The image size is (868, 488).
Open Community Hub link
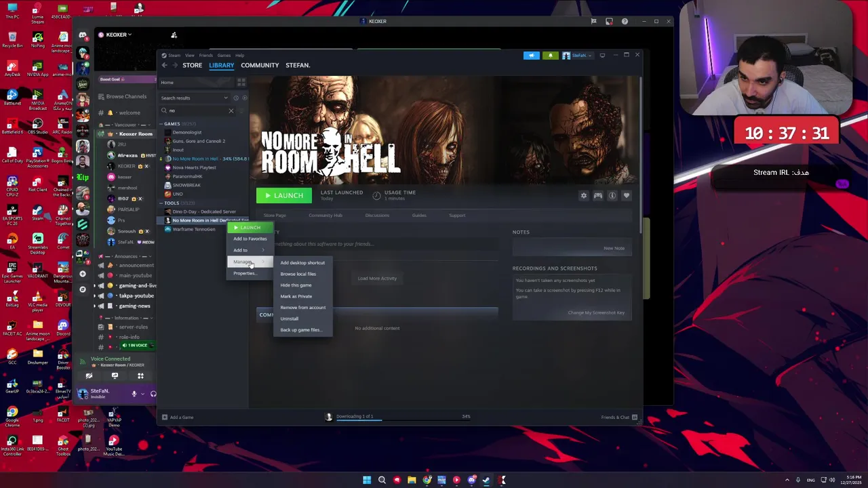click(x=325, y=216)
